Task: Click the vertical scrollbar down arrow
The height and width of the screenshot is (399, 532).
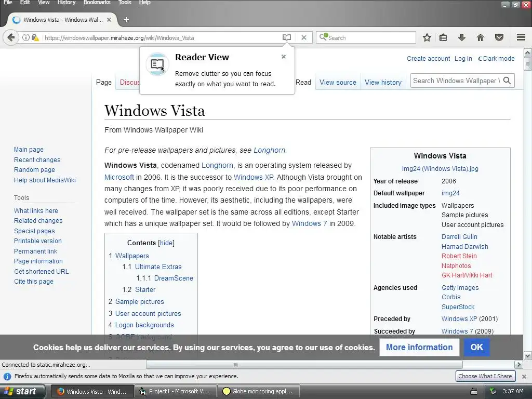Action: [x=528, y=355]
